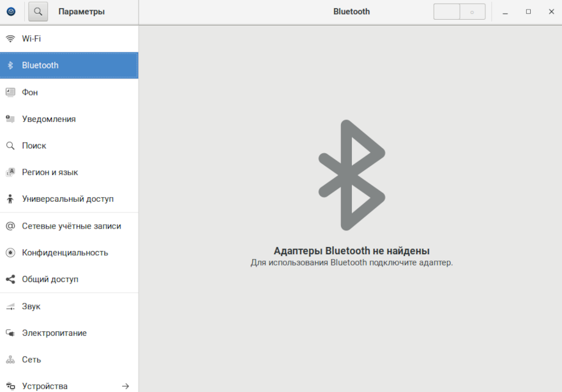Select Конфиденциальность in the sidebar
Image resolution: width=562 pixels, height=392 pixels.
click(x=65, y=253)
